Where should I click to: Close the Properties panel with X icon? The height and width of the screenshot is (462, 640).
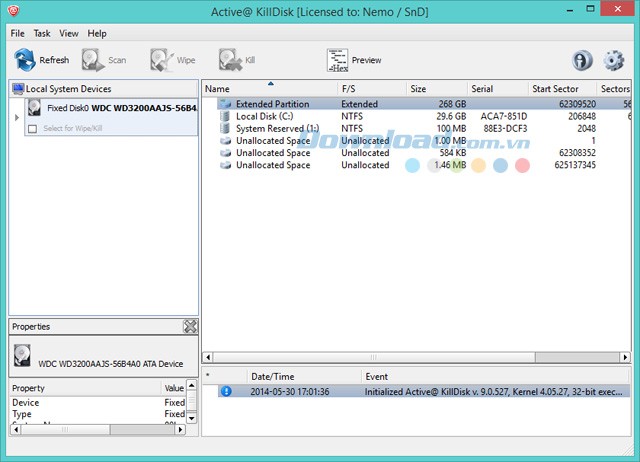pos(190,327)
